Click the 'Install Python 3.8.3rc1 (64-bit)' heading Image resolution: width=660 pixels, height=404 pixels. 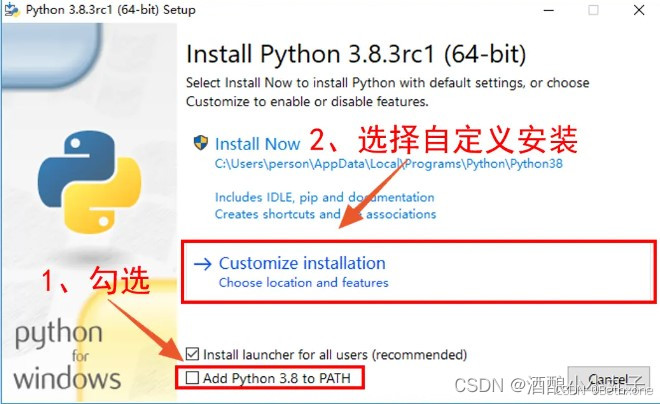(x=356, y=54)
